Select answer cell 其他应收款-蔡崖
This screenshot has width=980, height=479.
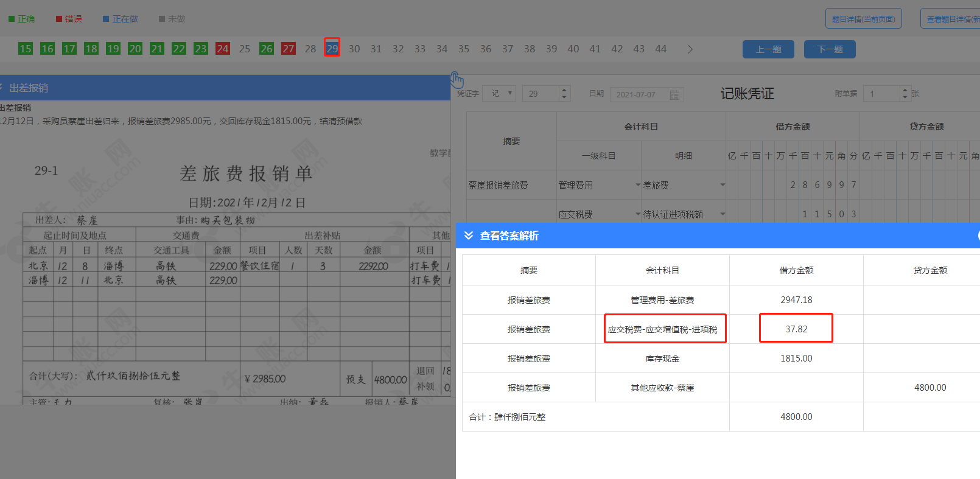pos(662,388)
